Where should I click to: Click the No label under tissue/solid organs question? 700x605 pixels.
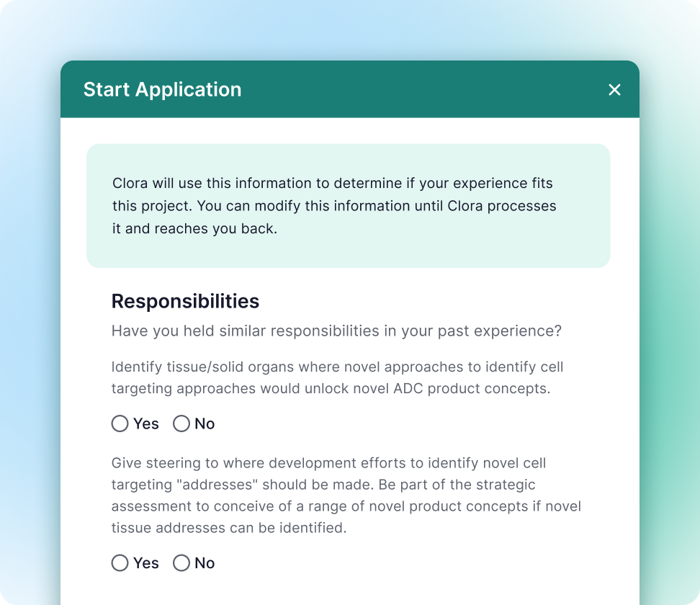coord(205,423)
